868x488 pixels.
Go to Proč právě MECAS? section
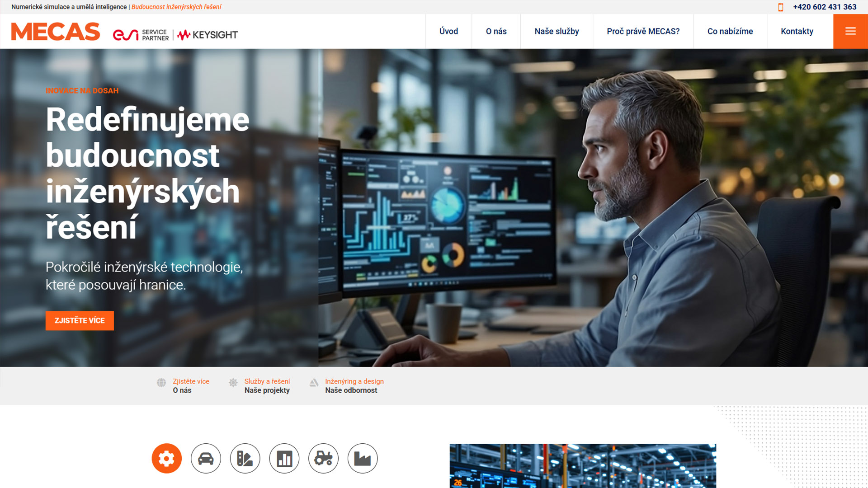[643, 31]
